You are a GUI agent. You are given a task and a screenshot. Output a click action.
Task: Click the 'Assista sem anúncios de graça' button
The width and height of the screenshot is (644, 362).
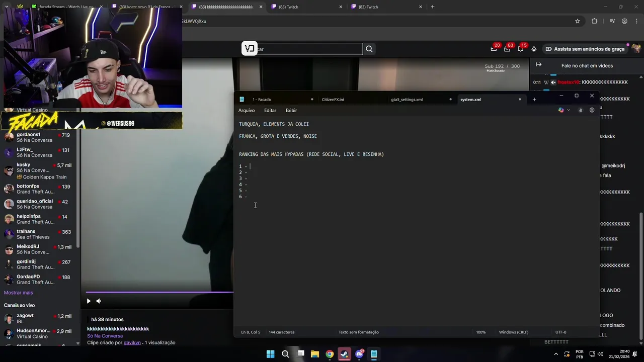pos(585,49)
